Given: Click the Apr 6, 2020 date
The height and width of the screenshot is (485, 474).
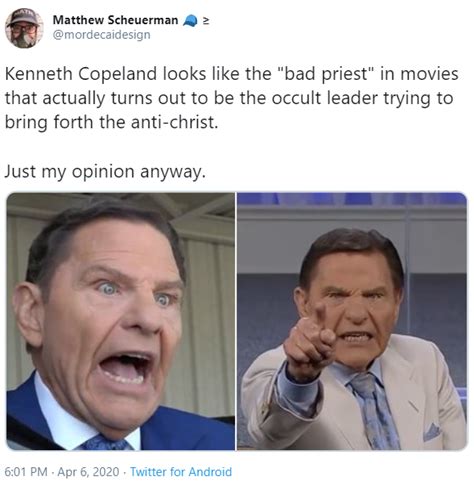Looking at the screenshot, I should [88, 472].
